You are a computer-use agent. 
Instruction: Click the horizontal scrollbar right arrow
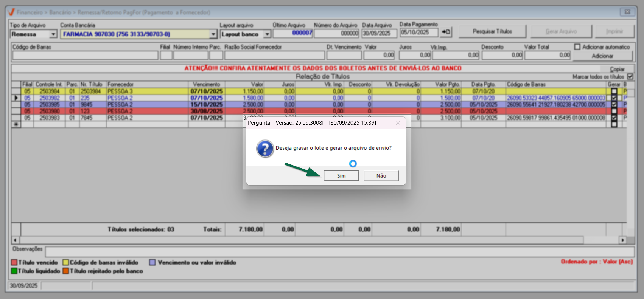tap(622, 240)
